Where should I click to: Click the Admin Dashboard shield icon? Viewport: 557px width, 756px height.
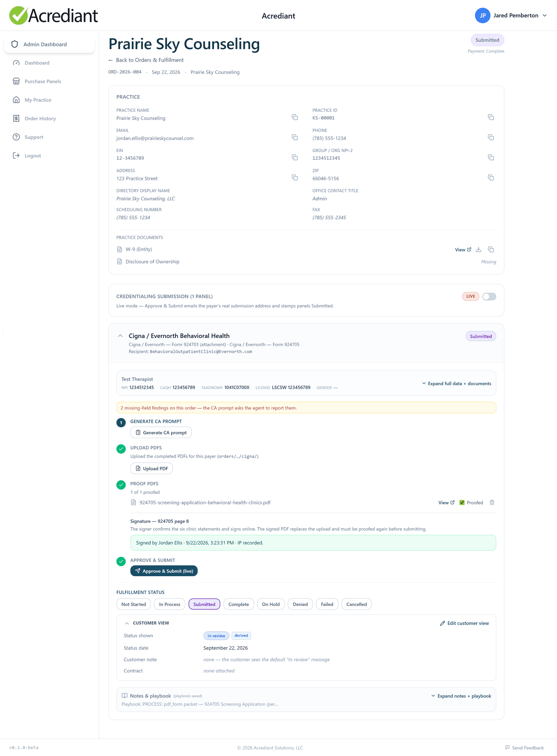coord(15,44)
